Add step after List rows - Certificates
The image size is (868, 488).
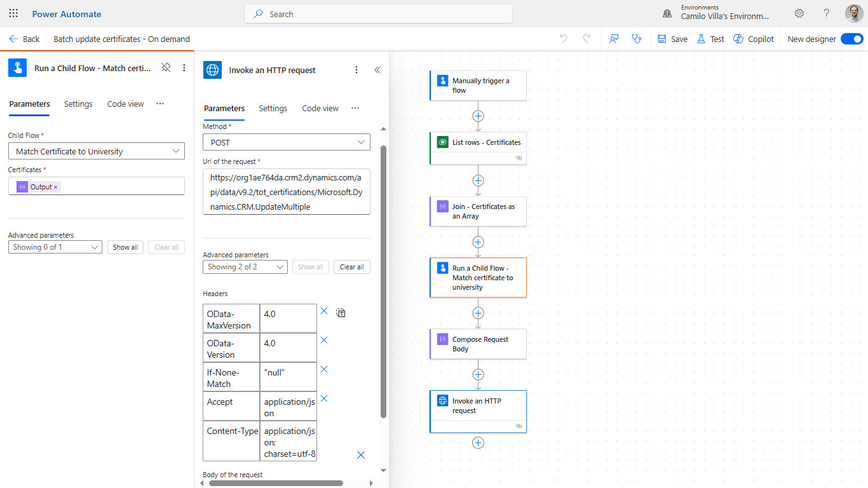point(478,180)
